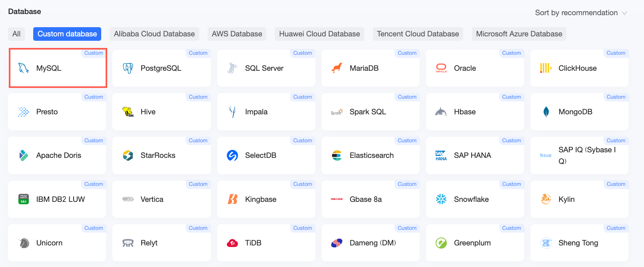Click the Gbase 8a logo icon
The height and width of the screenshot is (267, 644).
click(x=337, y=199)
